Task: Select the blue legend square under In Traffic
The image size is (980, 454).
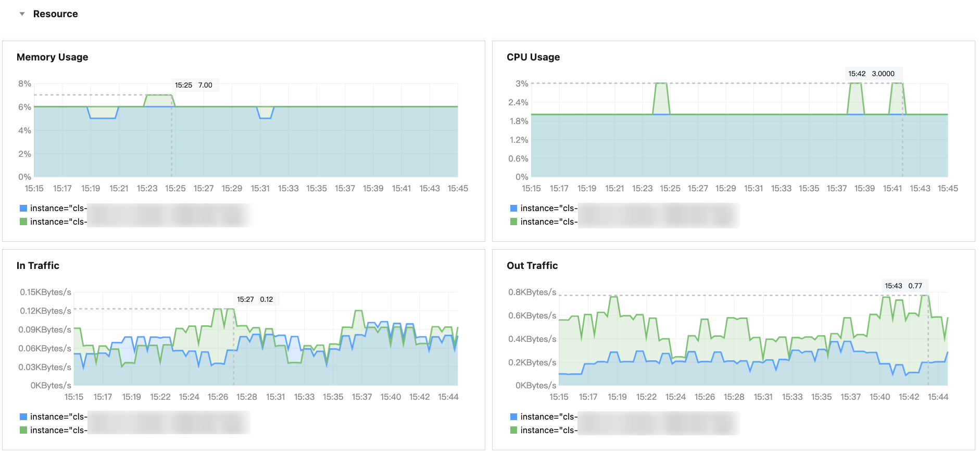Action: [23, 417]
